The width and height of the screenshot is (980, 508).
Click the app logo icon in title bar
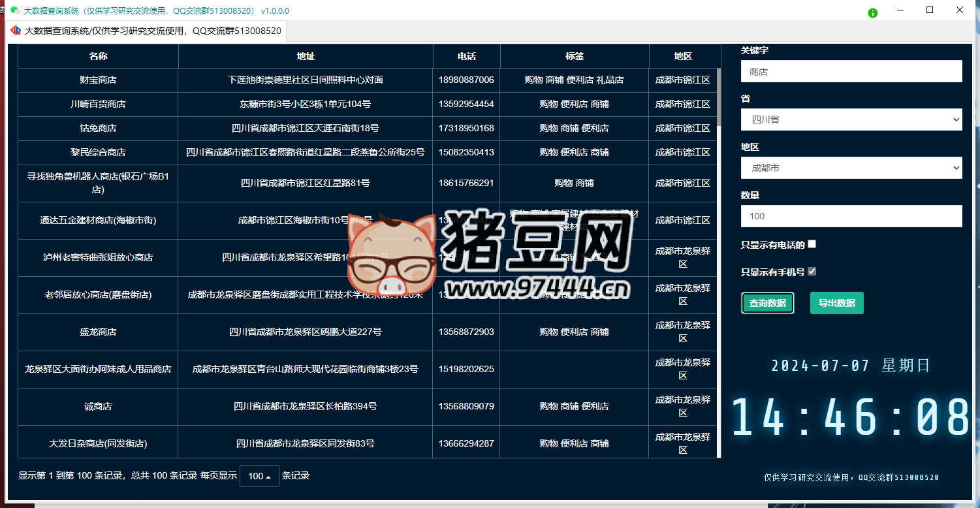[x=14, y=10]
